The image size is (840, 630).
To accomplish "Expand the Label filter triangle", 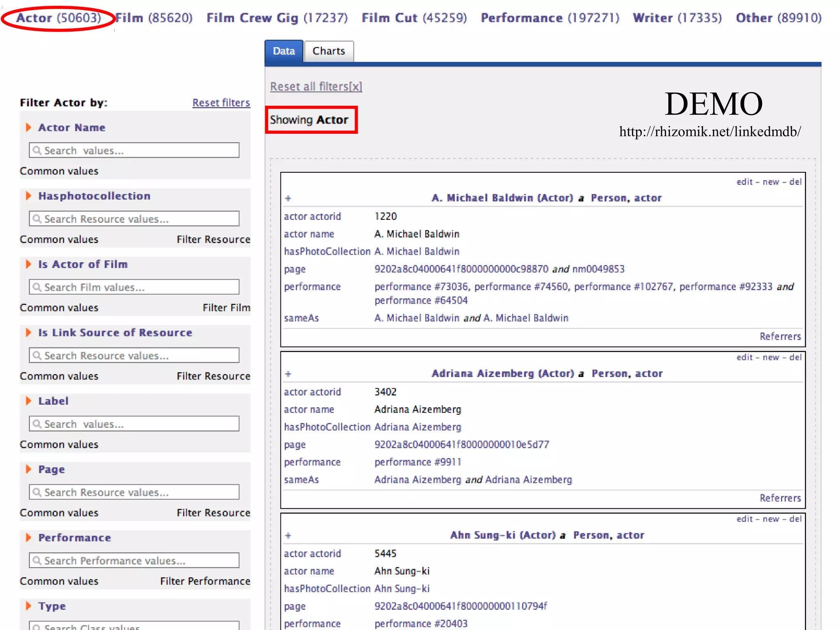I will pos(28,401).
